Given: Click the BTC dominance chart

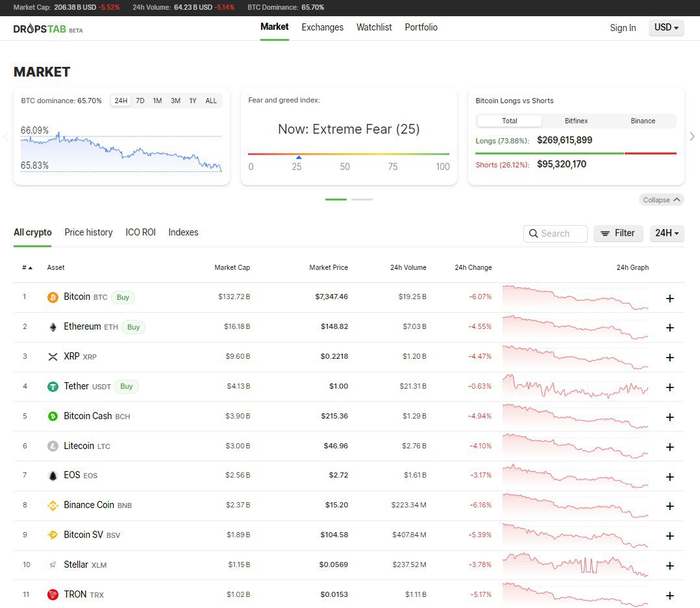Looking at the screenshot, I should 121,151.
